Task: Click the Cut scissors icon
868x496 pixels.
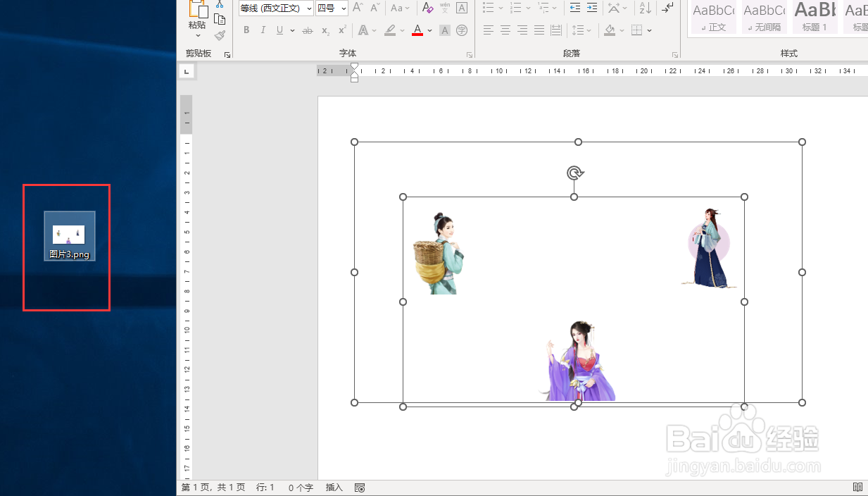Action: point(220,4)
